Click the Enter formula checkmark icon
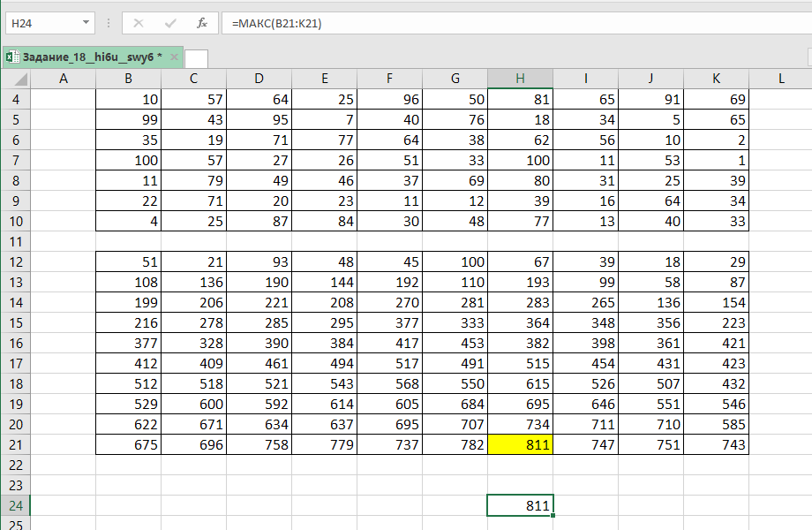The height and width of the screenshot is (530, 812). [171, 23]
